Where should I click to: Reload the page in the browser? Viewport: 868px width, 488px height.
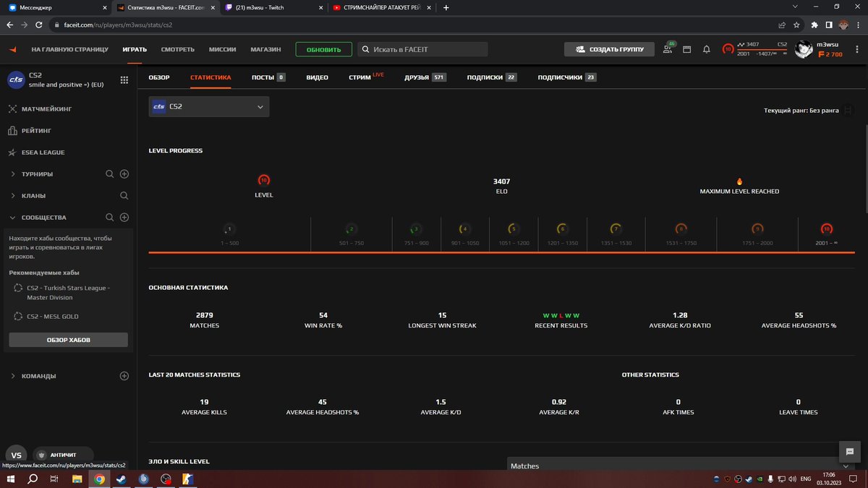(40, 24)
